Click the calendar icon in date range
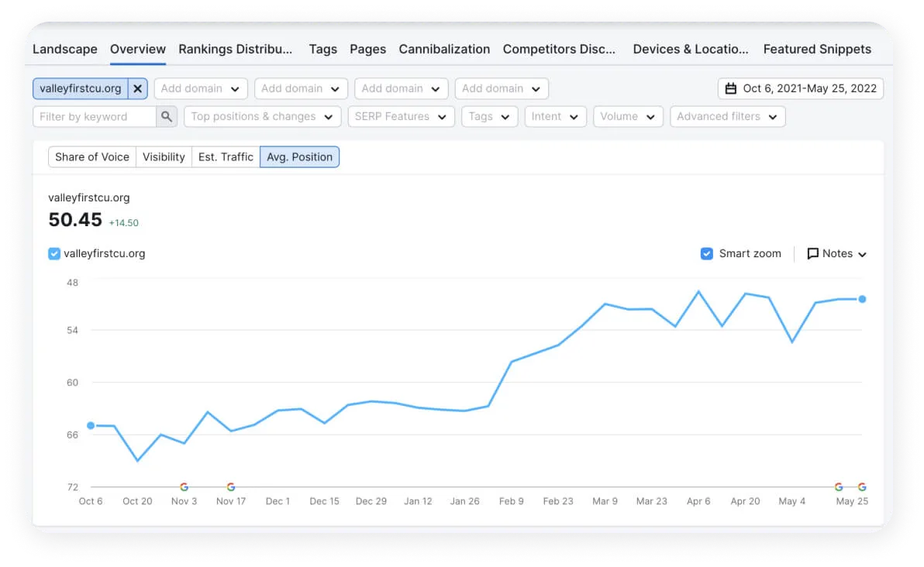Image resolution: width=924 pixels, height=567 pixels. 730,88
